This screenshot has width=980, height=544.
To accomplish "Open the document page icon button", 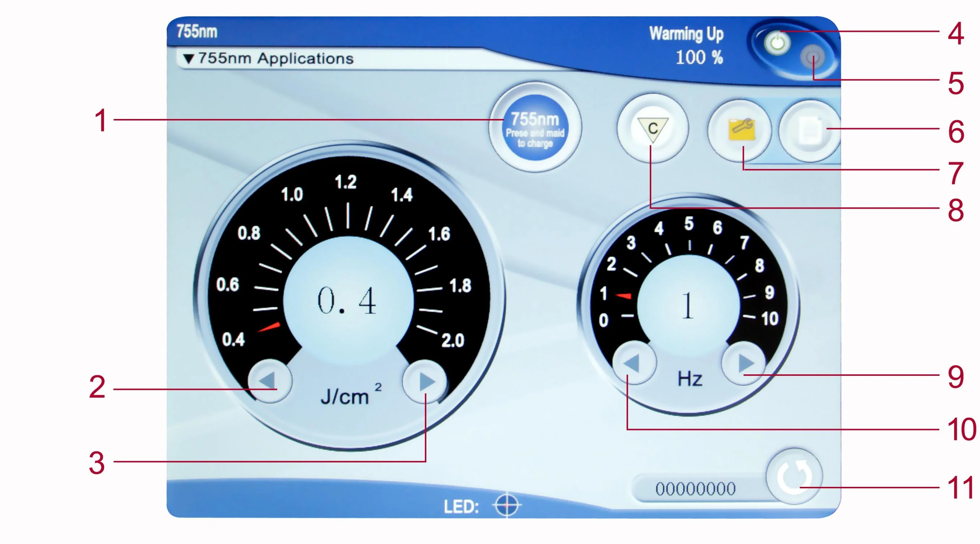I will pos(809,131).
